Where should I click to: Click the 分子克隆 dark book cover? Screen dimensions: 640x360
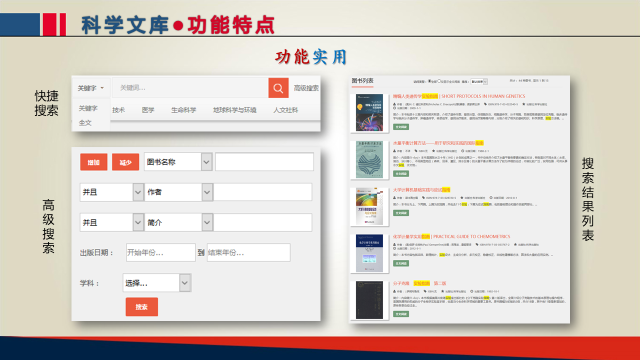pos(369,300)
